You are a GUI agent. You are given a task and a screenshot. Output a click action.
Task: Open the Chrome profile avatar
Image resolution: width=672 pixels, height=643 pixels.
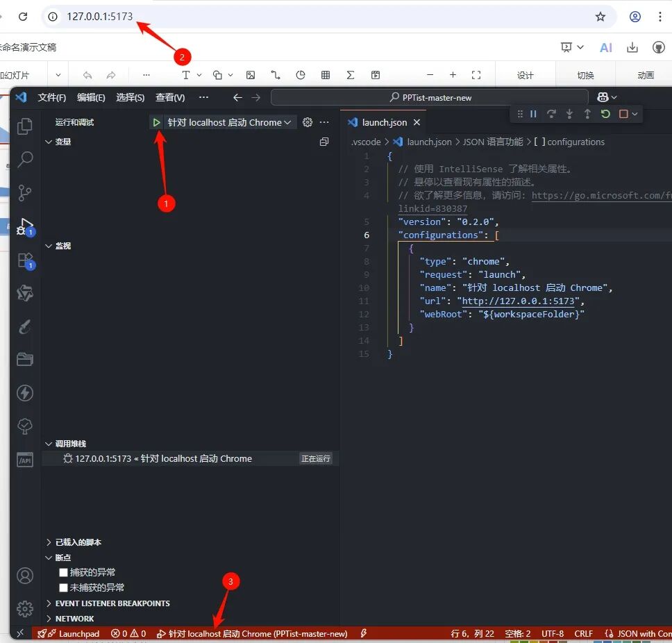click(x=635, y=16)
